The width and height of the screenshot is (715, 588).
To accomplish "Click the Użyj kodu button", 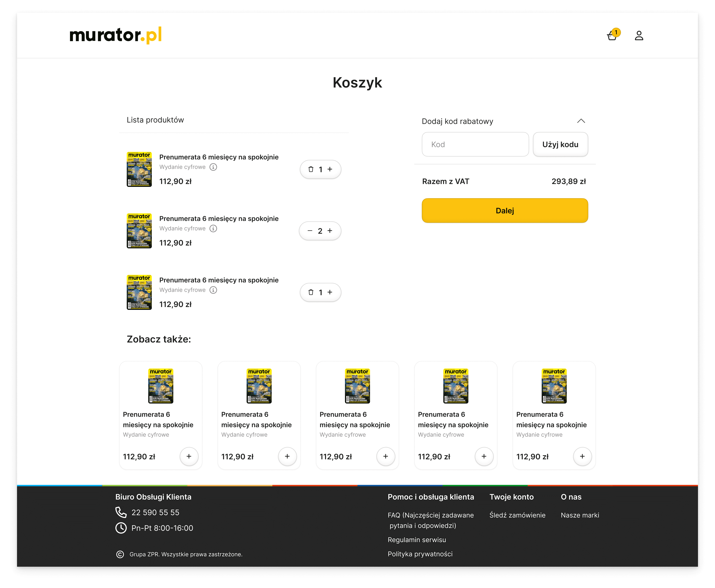I will coord(560,144).
